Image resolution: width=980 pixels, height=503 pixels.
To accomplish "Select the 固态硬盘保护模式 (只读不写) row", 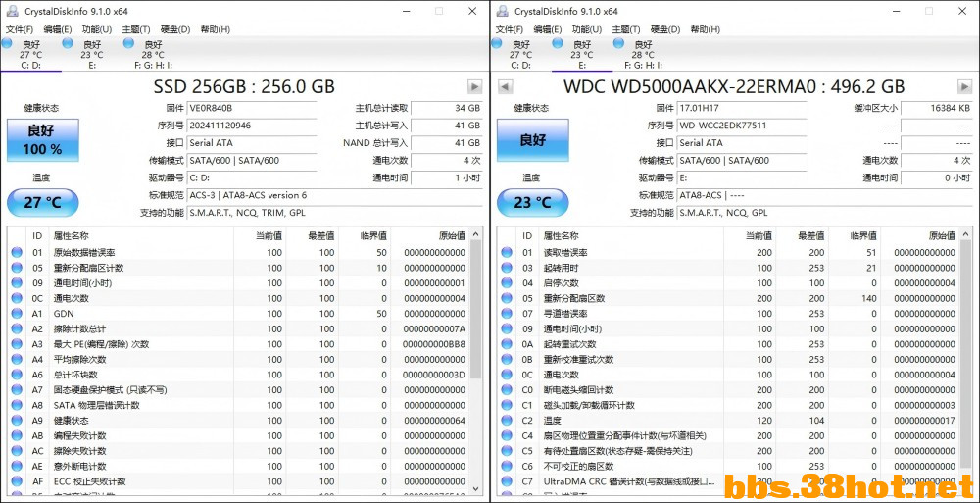I will click(x=239, y=390).
